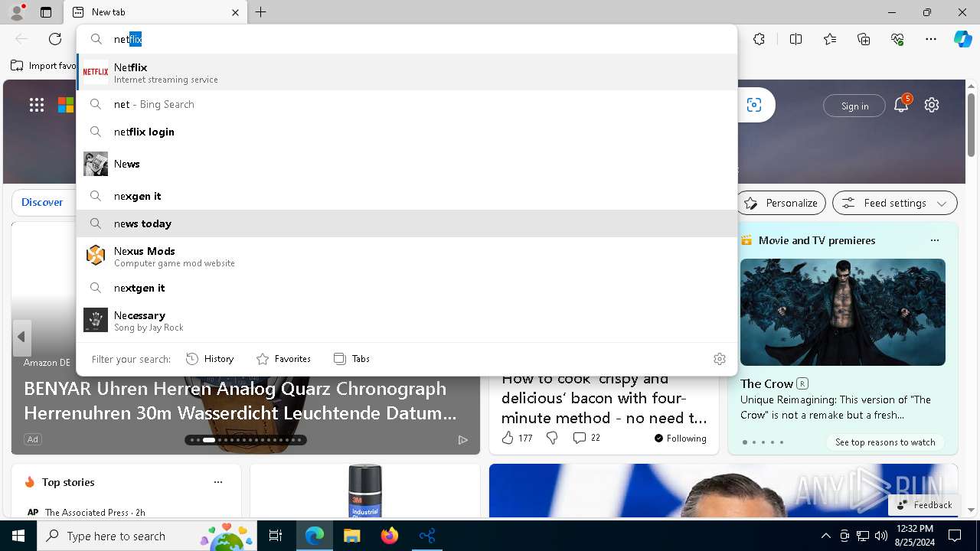The width and height of the screenshot is (980, 551).
Task: Choose the 'nexgen it' suggestion
Action: [407, 196]
